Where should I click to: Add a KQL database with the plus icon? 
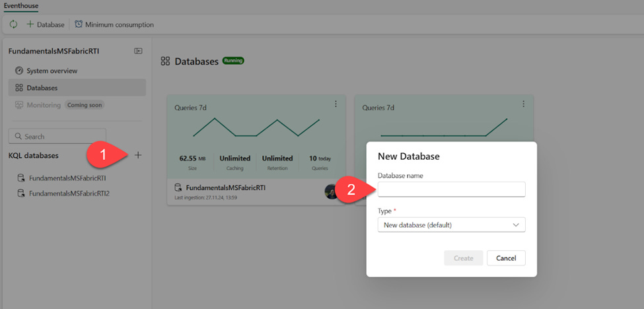tap(138, 155)
